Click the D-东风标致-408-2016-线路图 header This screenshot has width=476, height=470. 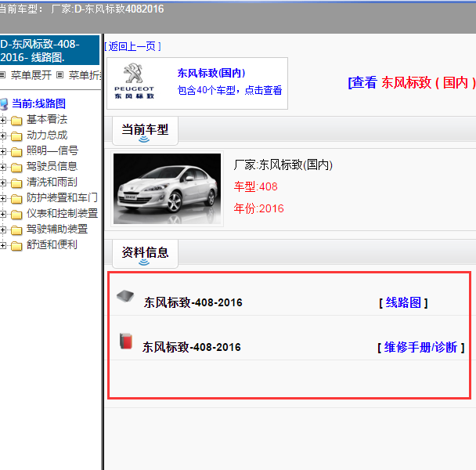[x=49, y=50]
